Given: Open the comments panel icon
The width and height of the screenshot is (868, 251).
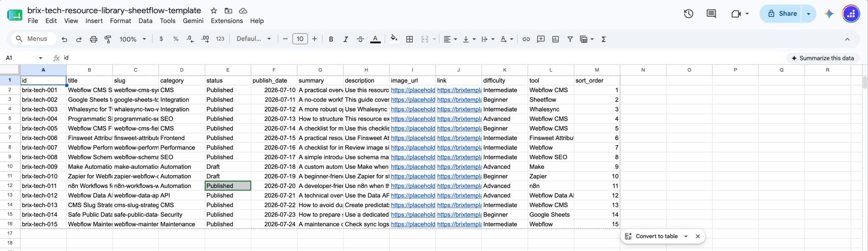Looking at the screenshot, I should pyautogui.click(x=711, y=14).
